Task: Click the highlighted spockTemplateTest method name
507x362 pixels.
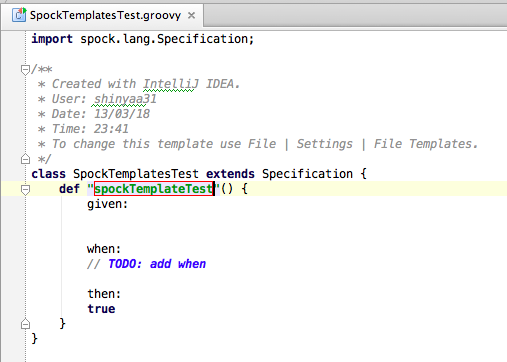Action: tap(154, 189)
